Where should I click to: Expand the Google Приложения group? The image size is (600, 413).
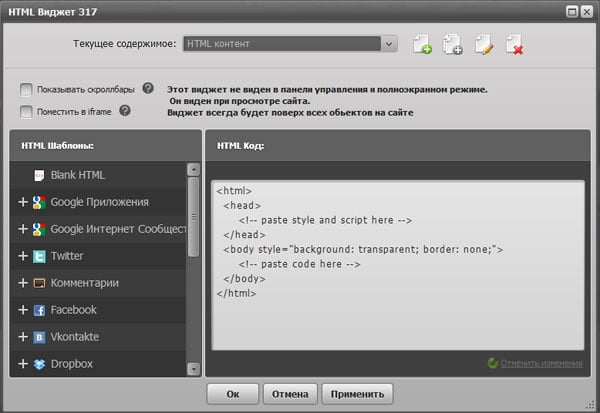pos(22,202)
